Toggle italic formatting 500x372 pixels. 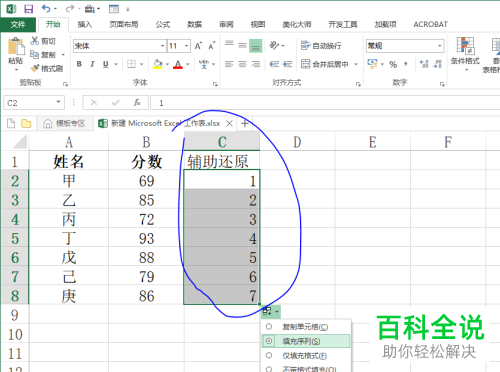(92, 64)
